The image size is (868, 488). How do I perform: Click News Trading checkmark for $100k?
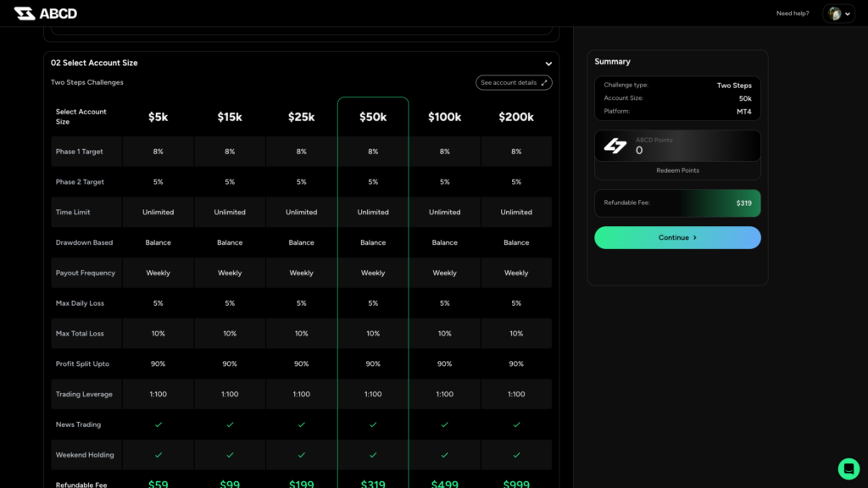point(445,424)
